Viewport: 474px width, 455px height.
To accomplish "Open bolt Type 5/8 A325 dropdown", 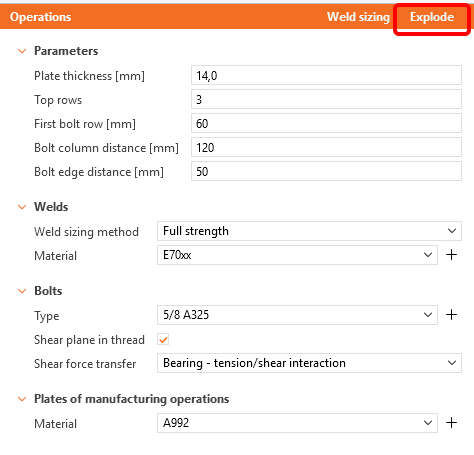I will 297,315.
